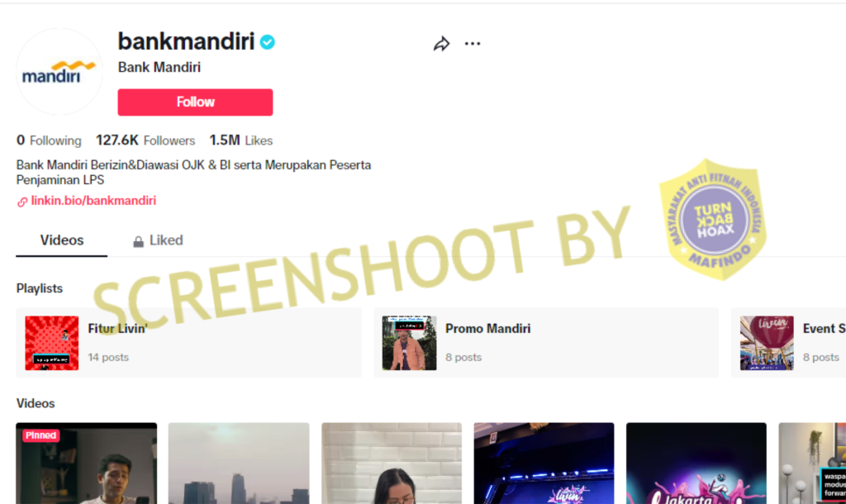Switch to the Liked tab
This screenshot has width=846, height=504.
point(158,240)
